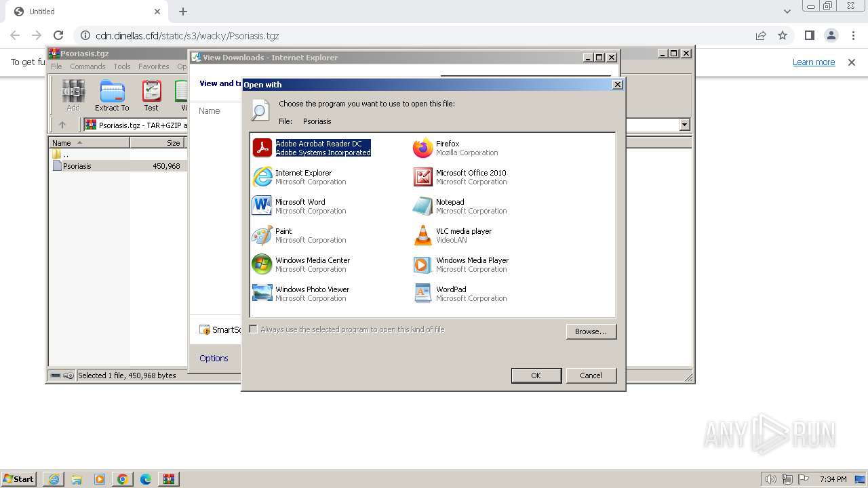The image size is (868, 488).
Task: Open WinRAR Commands menu
Action: (87, 66)
